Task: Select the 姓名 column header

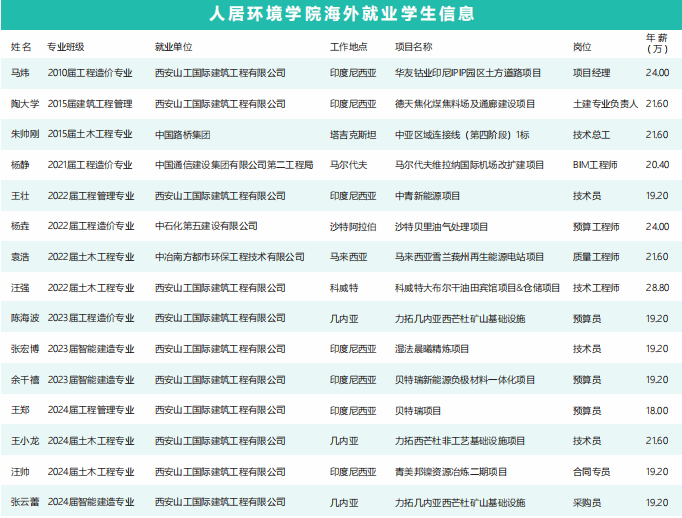Action: coord(21,47)
